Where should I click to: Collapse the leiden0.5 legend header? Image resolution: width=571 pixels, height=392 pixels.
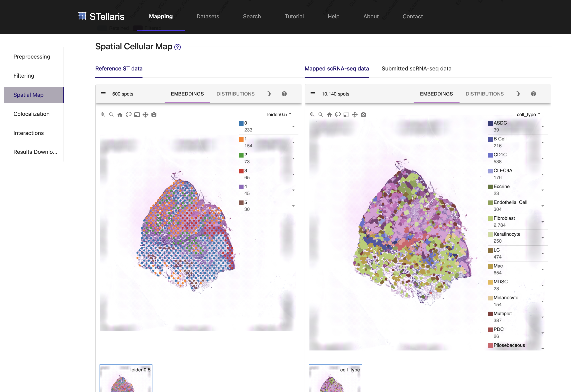pos(279,114)
